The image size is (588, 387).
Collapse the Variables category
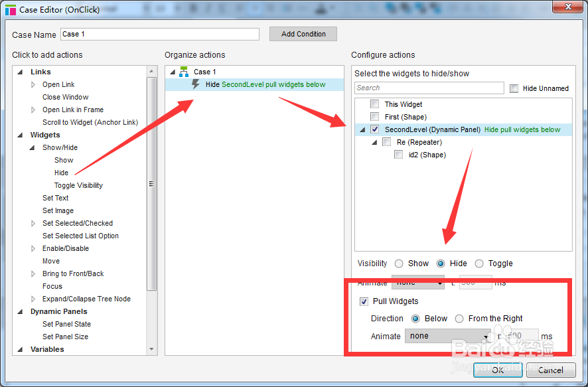pos(21,350)
